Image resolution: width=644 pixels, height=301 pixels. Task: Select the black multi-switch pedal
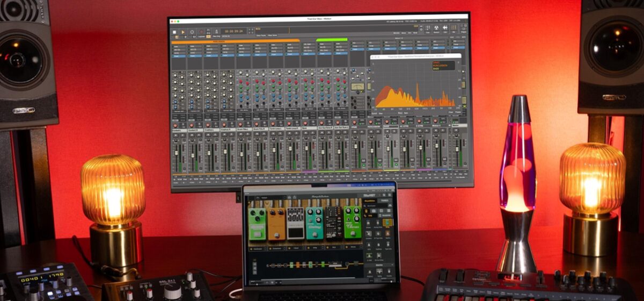coord(334,224)
